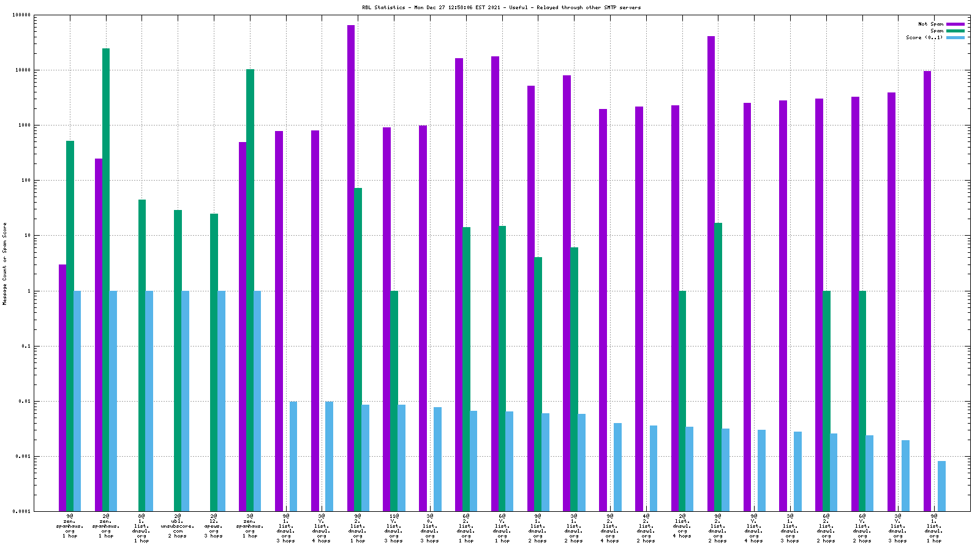Click the 0.list.dnswl.org 3 hops label
This screenshot has height=551, width=980.
[x=430, y=528]
